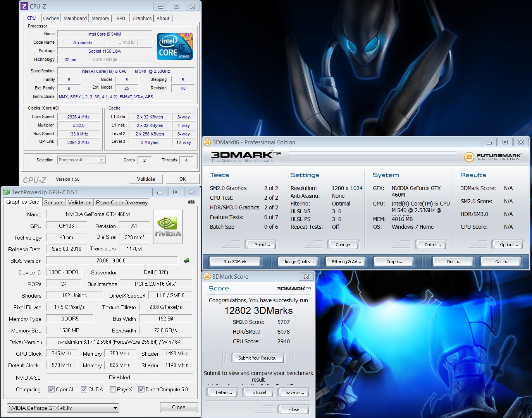Click Submit Your Results button
The height and width of the screenshot is (418, 532).
point(258,358)
